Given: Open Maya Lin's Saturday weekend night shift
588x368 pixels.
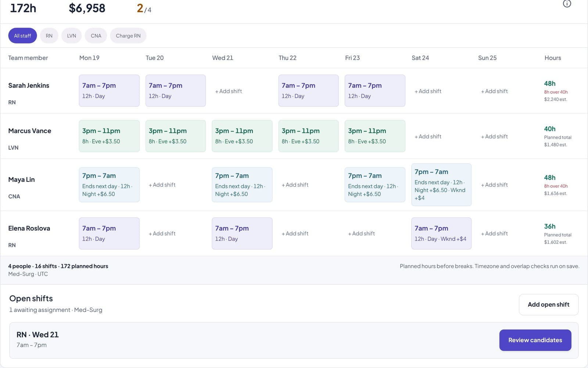Looking at the screenshot, I should coord(441,185).
